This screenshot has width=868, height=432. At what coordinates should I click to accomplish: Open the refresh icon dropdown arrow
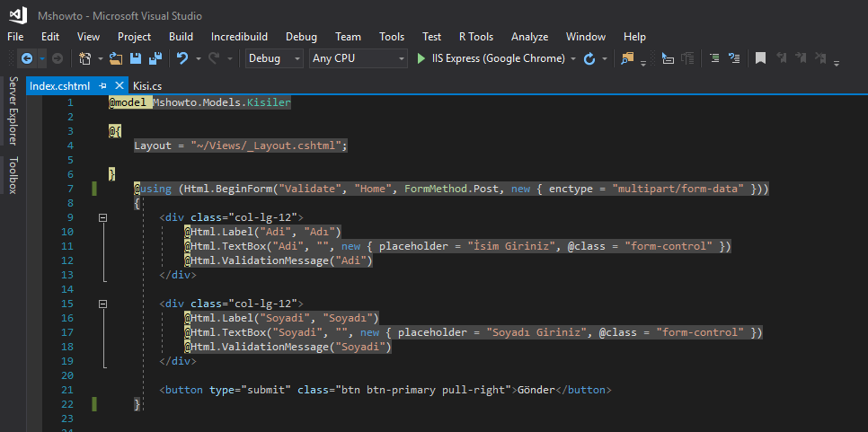tap(605, 58)
